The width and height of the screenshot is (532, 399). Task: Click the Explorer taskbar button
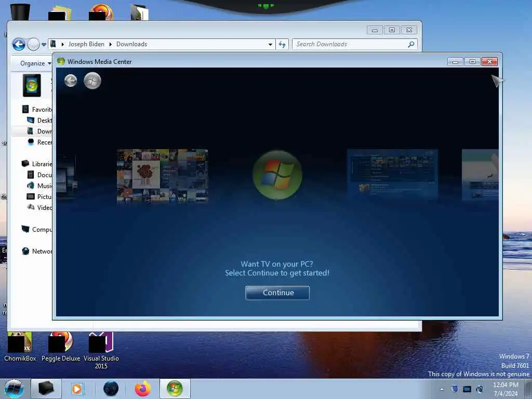point(46,389)
